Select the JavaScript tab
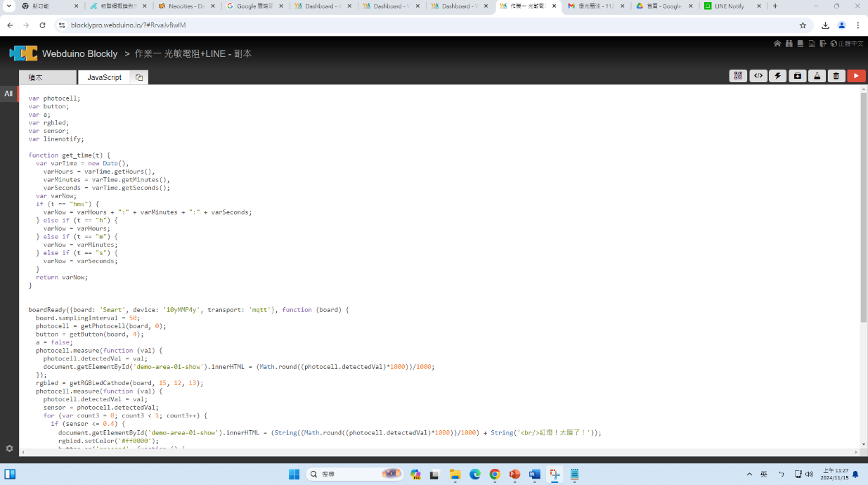868x485 pixels. [104, 77]
